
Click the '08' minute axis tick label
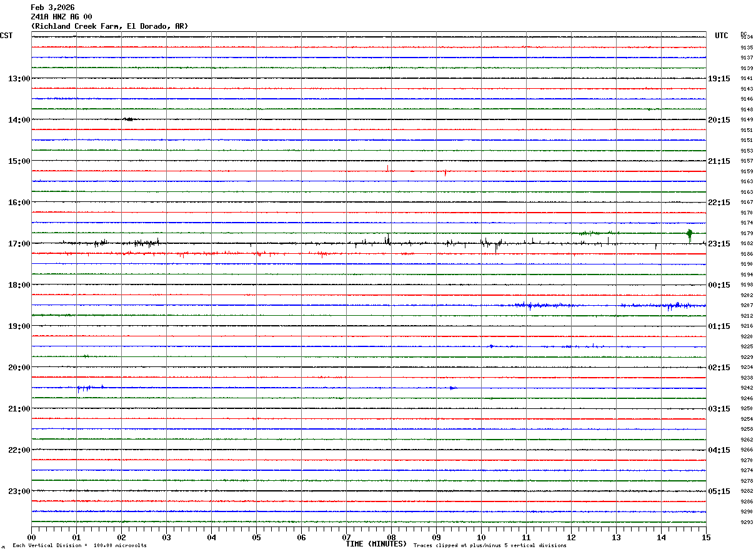[x=392, y=537]
